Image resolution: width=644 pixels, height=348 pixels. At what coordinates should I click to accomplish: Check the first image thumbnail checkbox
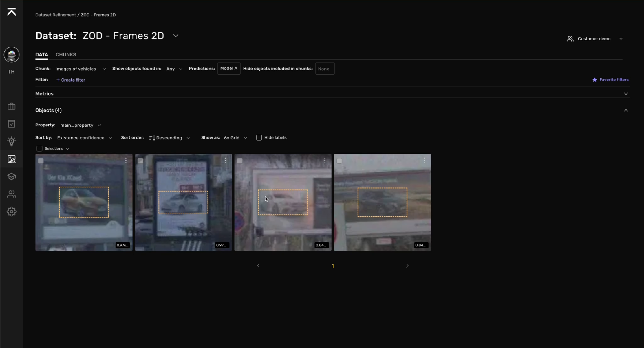41,160
